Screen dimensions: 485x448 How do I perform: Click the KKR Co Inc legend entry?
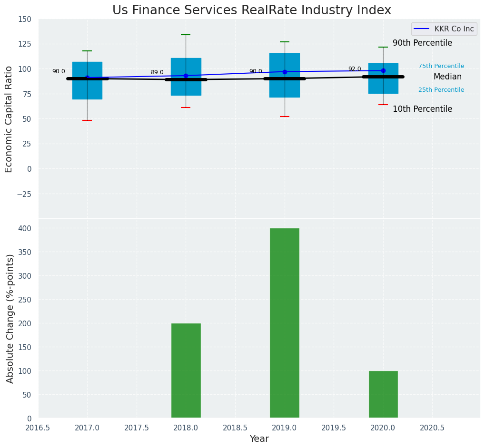tap(454, 29)
